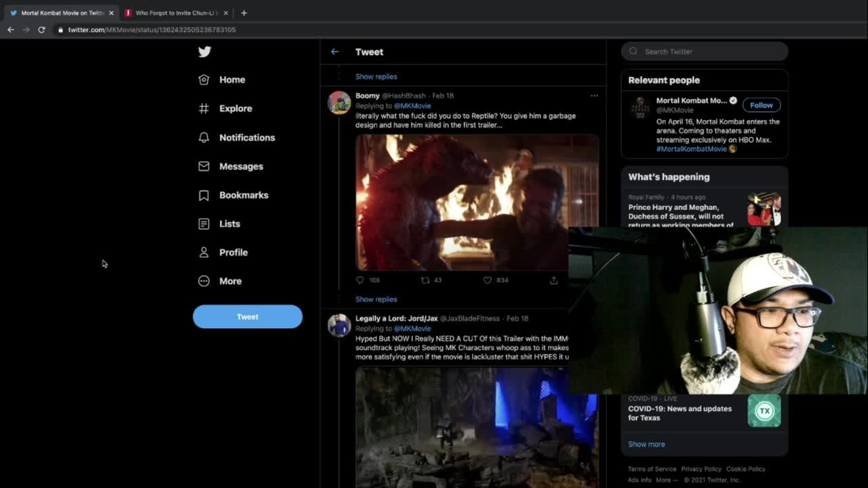This screenshot has height=488, width=868.
Task: Share Boomy's tweet
Action: coord(553,280)
